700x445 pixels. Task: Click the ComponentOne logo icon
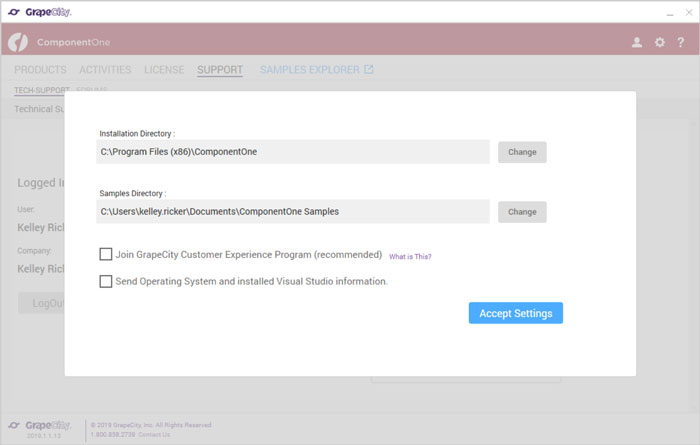[18, 42]
